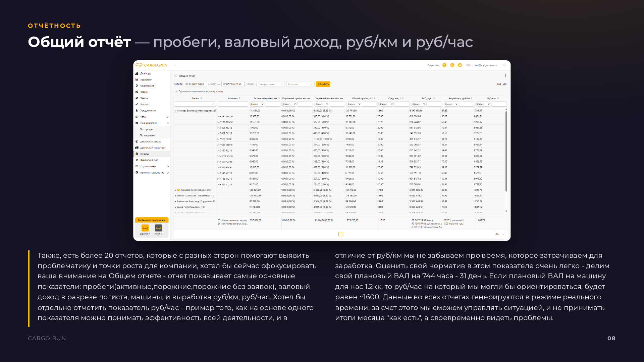
Task: Open Дашборд in the sidebar
Action: tap(152, 73)
